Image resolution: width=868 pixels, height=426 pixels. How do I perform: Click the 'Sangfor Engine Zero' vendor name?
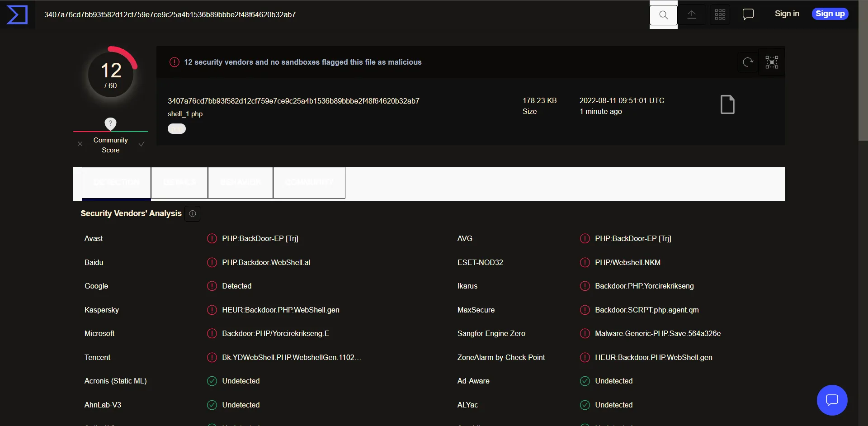491,333
